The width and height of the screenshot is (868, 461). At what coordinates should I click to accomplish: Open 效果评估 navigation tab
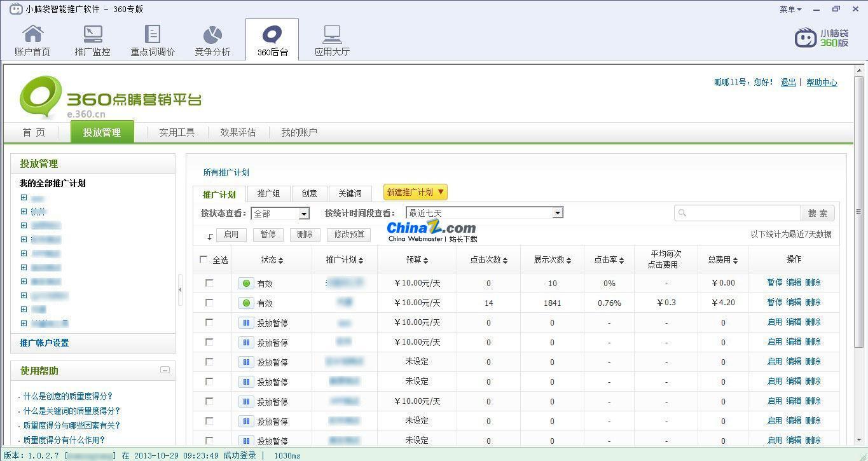(x=238, y=132)
